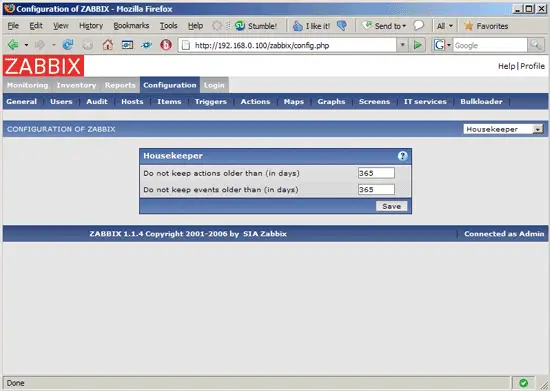Click the Housekeeper help question mark icon

coord(403,156)
